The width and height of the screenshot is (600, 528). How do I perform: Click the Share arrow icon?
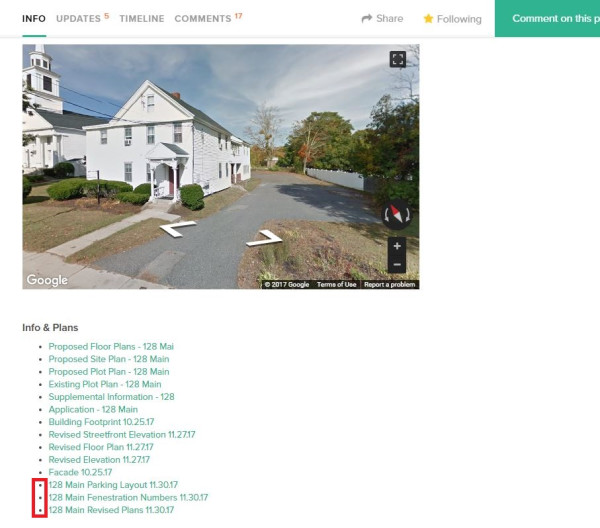click(x=367, y=18)
